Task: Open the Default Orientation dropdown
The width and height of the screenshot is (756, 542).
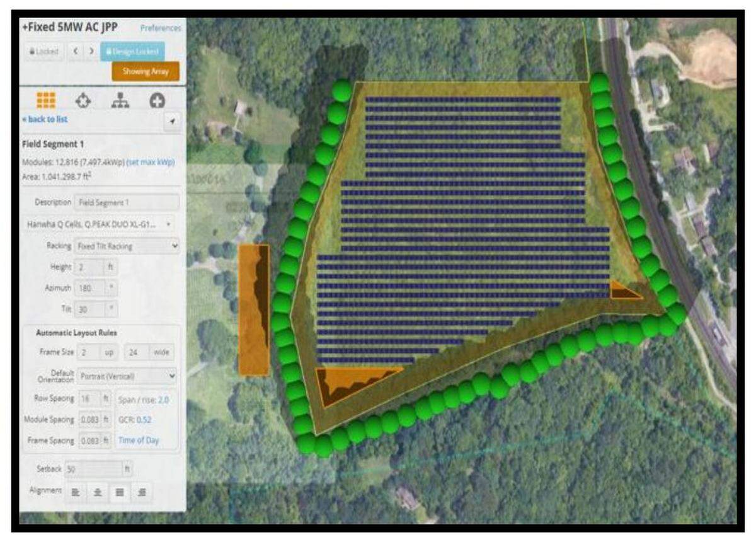Action: click(x=127, y=376)
